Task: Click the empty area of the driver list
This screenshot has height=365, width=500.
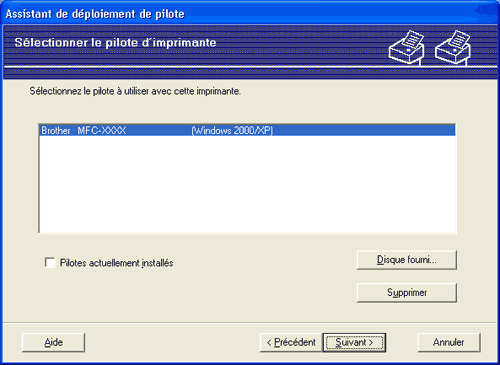Action: click(247, 183)
